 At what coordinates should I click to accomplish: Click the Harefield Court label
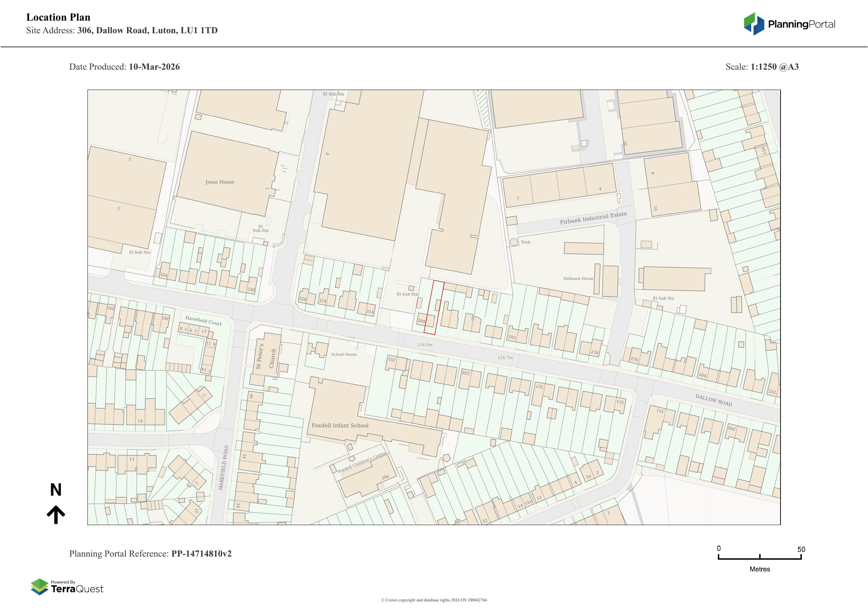point(203,320)
